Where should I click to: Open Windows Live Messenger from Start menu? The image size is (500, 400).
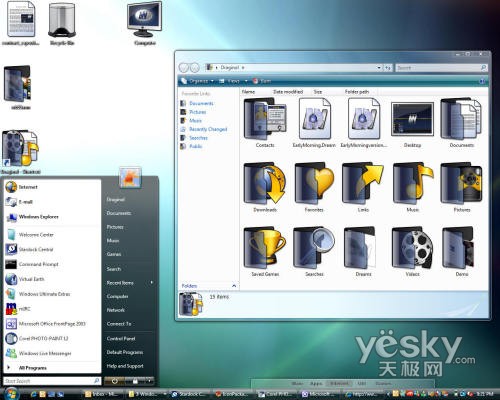pos(53,353)
